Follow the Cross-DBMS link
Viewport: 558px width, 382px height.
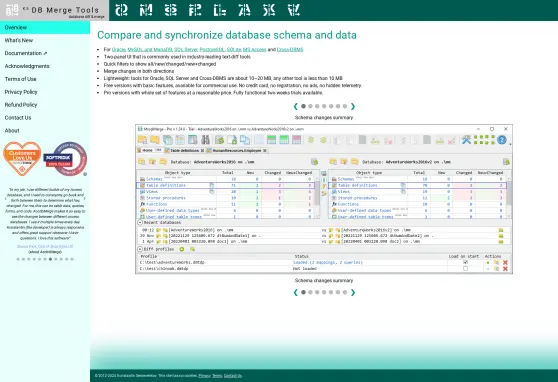coord(290,49)
